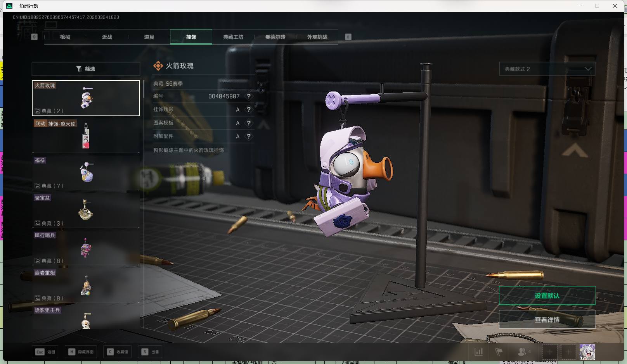Switch to the 枪械 tab
Screen dimensions: 627x364
click(65, 37)
